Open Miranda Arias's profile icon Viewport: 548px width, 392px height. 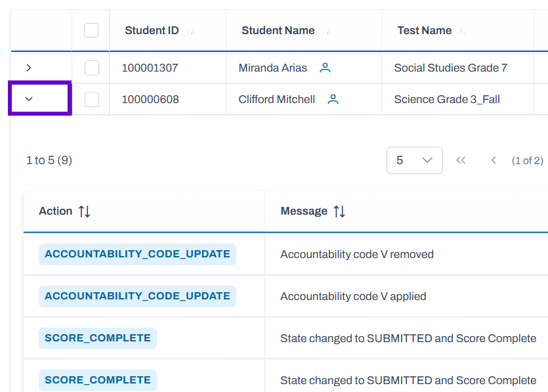[325, 68]
